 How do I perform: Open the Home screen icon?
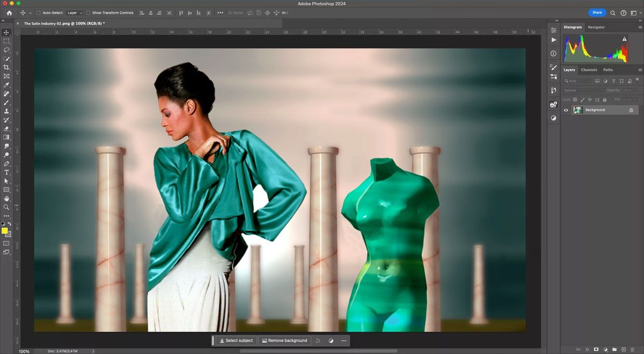pyautogui.click(x=9, y=12)
